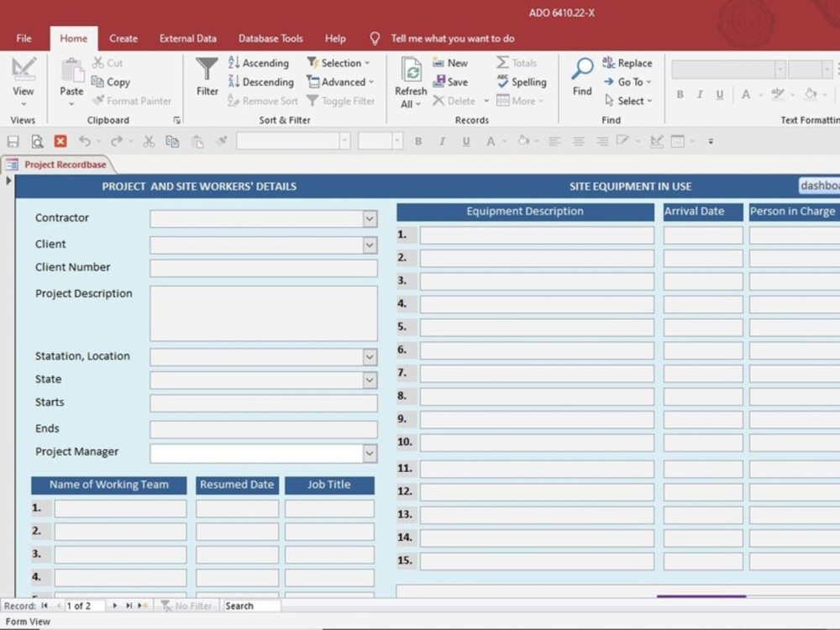
Task: Sort records Descending
Action: click(261, 82)
